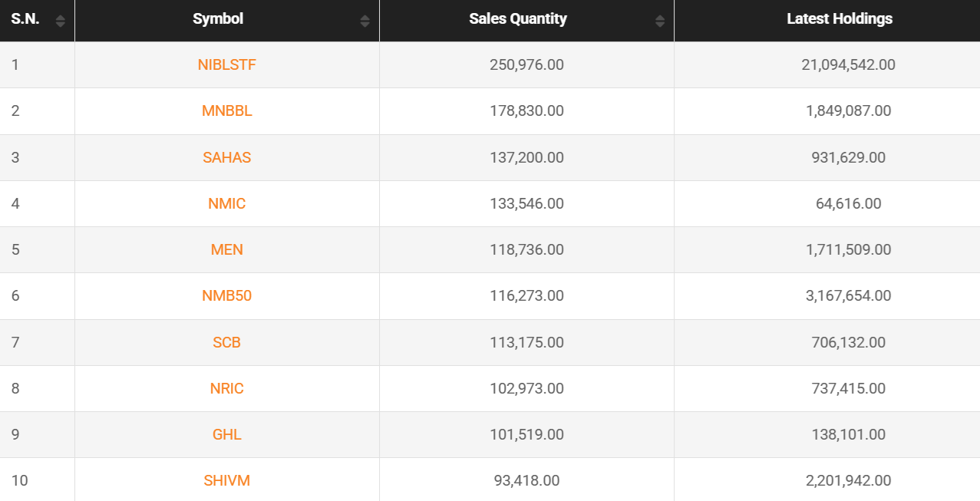Select the 250,976.00 sales quantity cell
The image size is (980, 501).
point(526,65)
